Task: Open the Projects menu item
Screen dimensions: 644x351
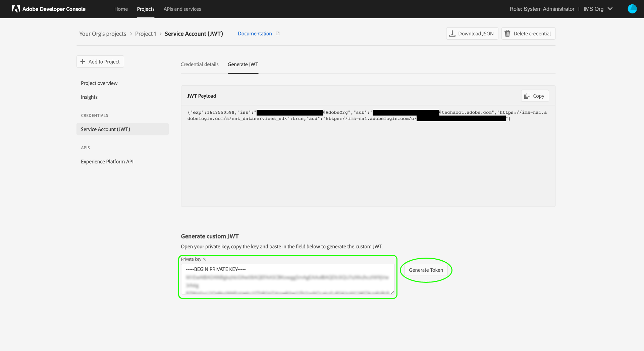Action: point(146,9)
